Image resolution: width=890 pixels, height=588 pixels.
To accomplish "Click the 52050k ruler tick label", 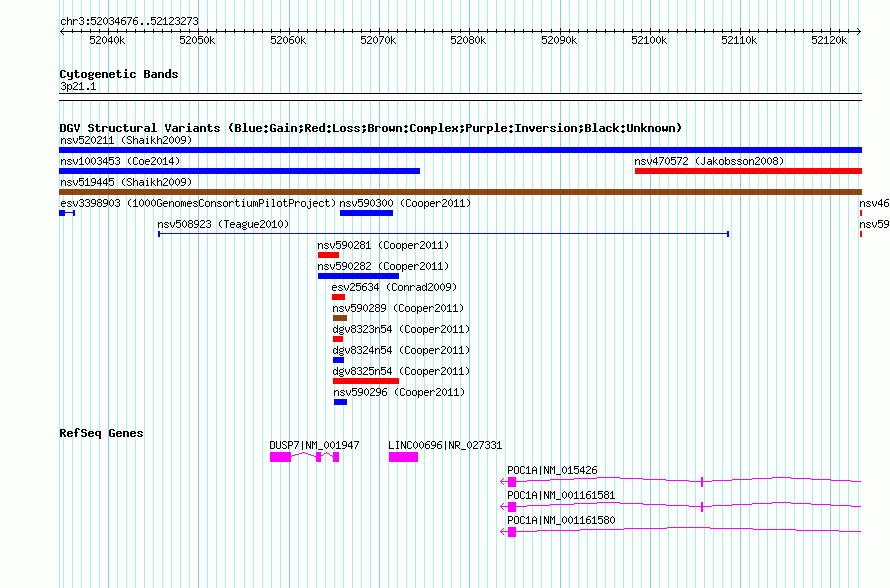I will click(x=198, y=40).
